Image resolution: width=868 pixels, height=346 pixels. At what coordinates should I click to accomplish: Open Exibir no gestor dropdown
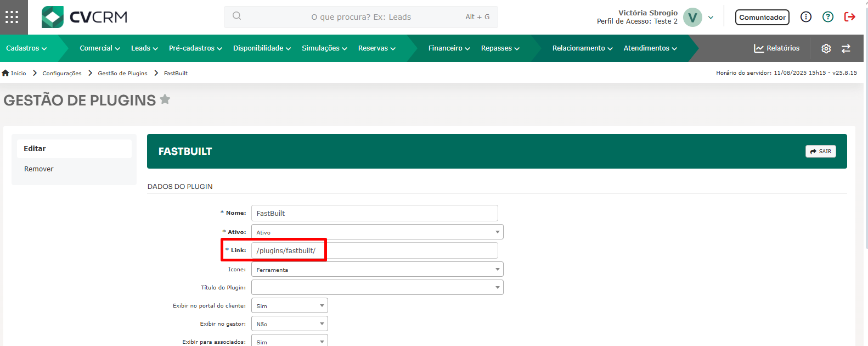tap(289, 323)
